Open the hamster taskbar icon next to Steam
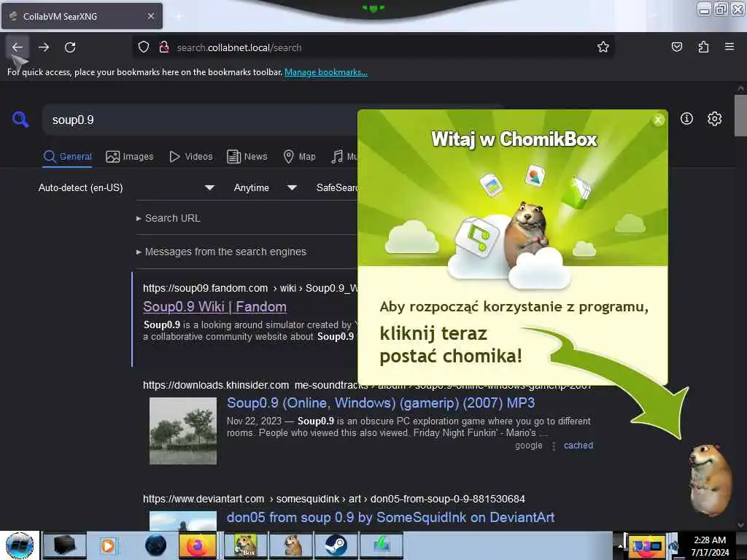Image resolution: width=747 pixels, height=560 pixels. coord(290,545)
